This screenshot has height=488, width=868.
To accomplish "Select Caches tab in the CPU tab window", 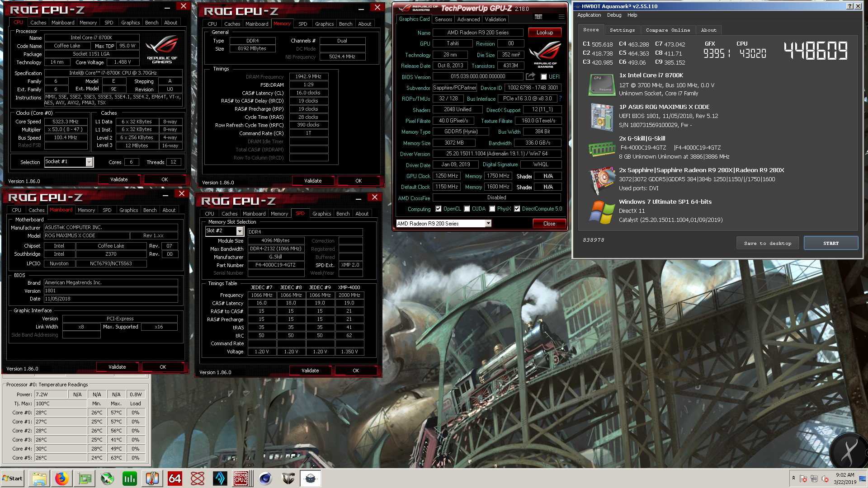I will click(x=38, y=23).
